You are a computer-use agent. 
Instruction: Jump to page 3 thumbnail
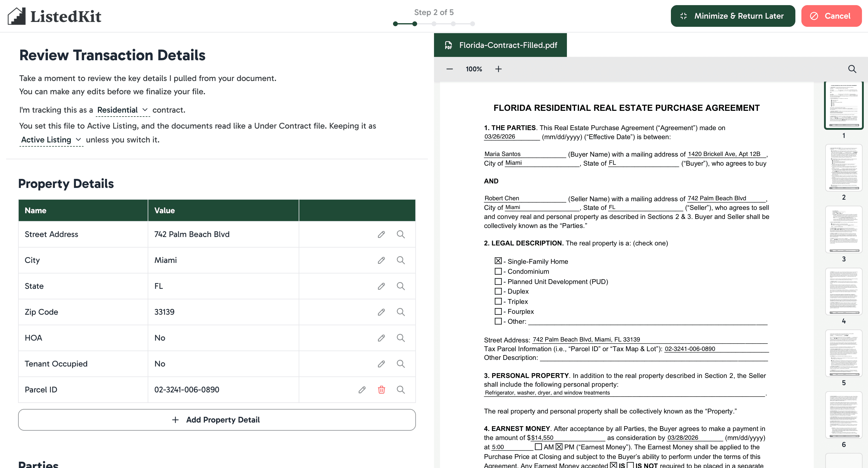pos(843,229)
